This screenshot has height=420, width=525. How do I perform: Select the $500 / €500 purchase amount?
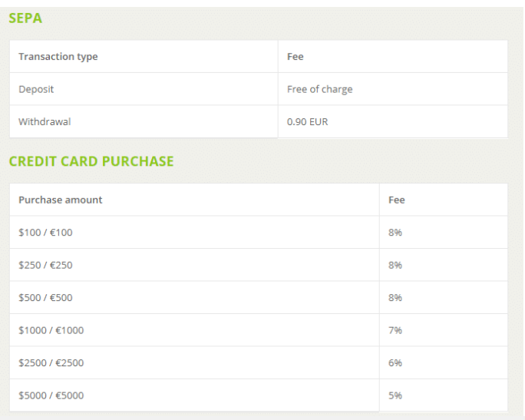pos(45,297)
